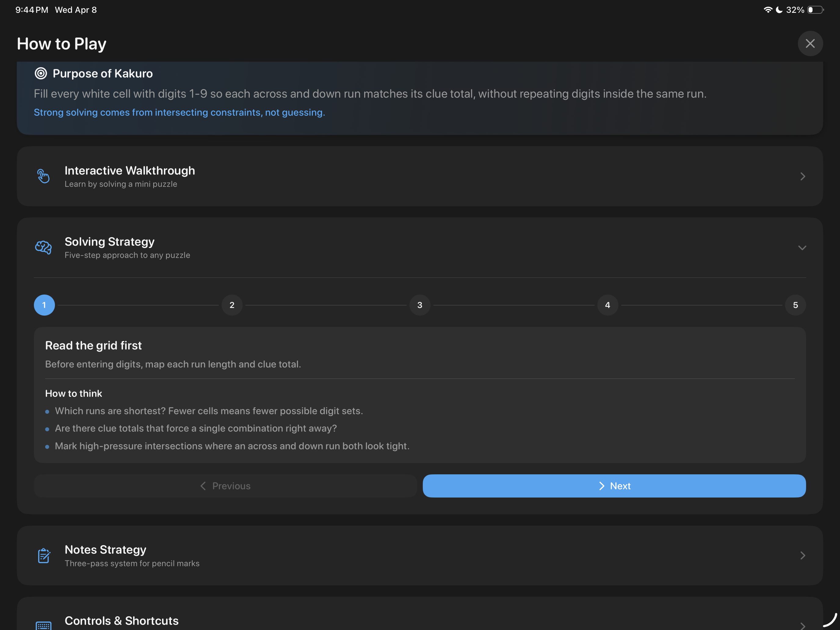The height and width of the screenshot is (630, 840).
Task: Tap 'Which runs are shortest?' bullet
Action: tap(209, 411)
